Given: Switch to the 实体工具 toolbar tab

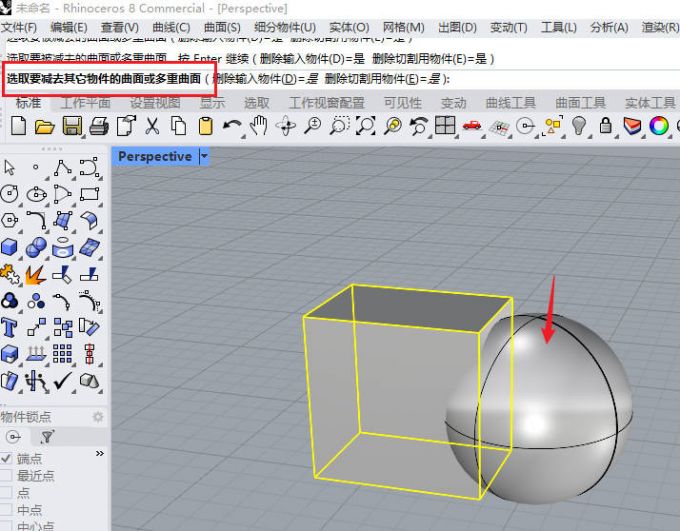Looking at the screenshot, I should (x=650, y=103).
